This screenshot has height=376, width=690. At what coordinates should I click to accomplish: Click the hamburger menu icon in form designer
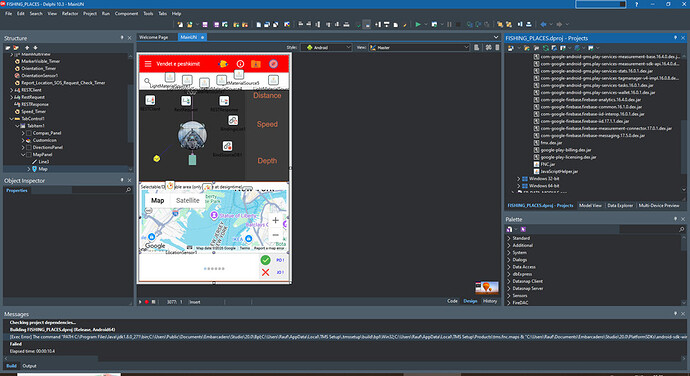[x=148, y=64]
